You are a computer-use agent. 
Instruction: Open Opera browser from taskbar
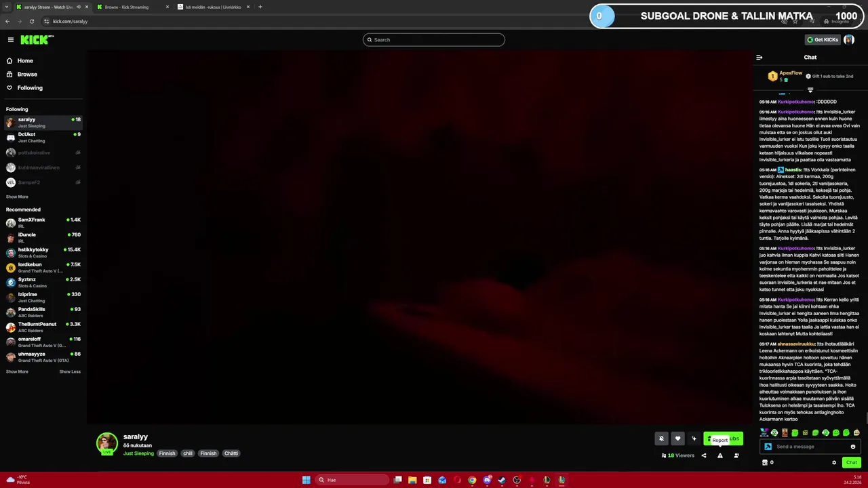pos(457,480)
